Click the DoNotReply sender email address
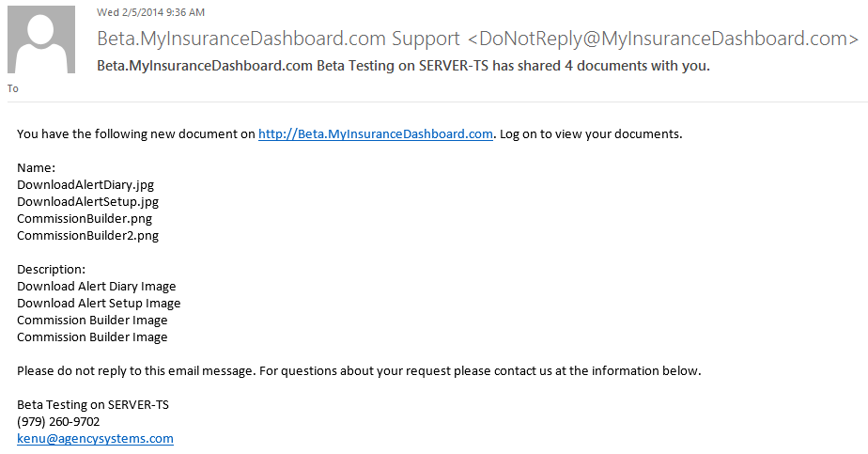868x454 pixels. point(663,39)
